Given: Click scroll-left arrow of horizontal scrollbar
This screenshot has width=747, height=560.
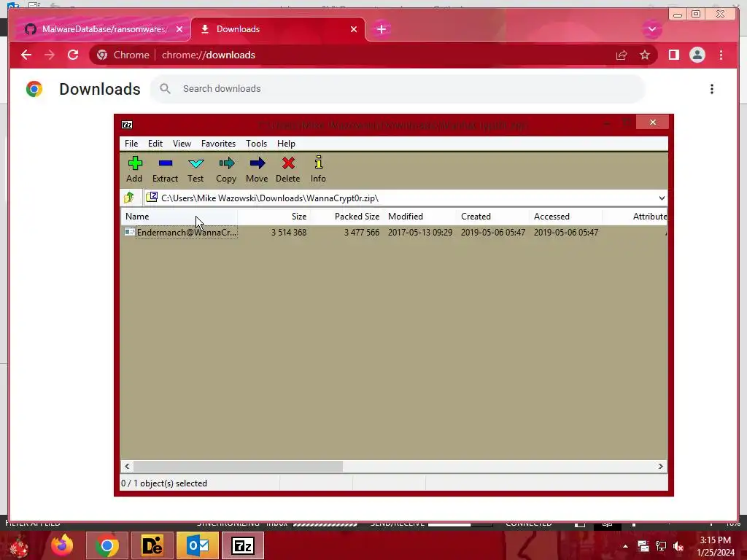Looking at the screenshot, I should point(127,466).
